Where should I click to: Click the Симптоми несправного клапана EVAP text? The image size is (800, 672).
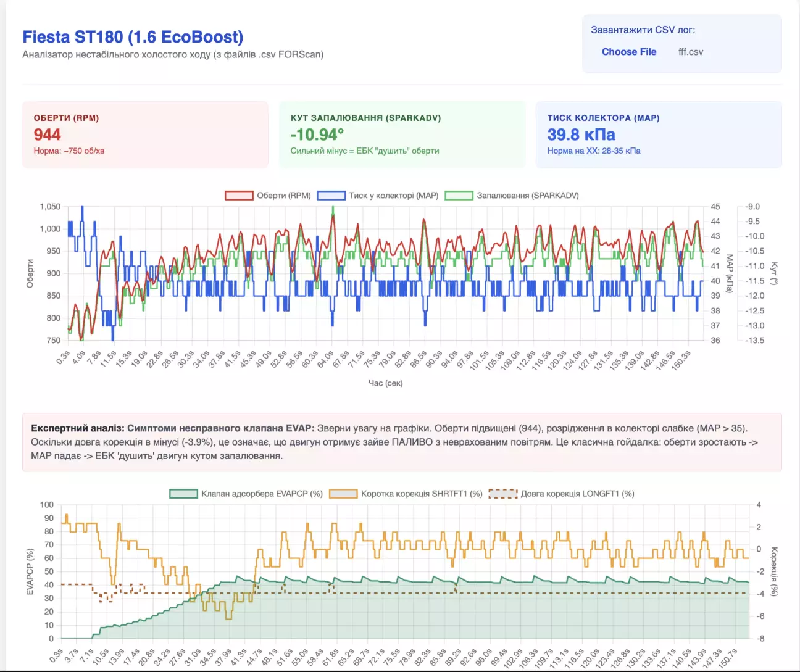[221, 428]
